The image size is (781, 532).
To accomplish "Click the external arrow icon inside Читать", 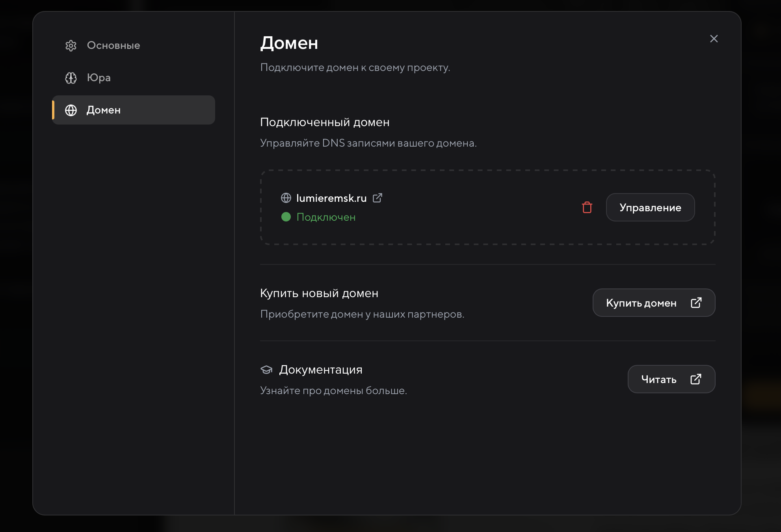I will point(696,379).
